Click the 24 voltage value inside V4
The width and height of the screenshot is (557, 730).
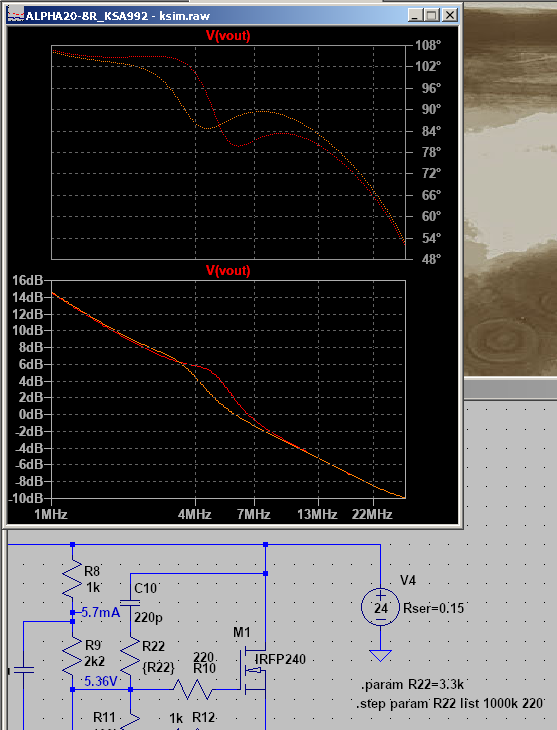click(381, 608)
